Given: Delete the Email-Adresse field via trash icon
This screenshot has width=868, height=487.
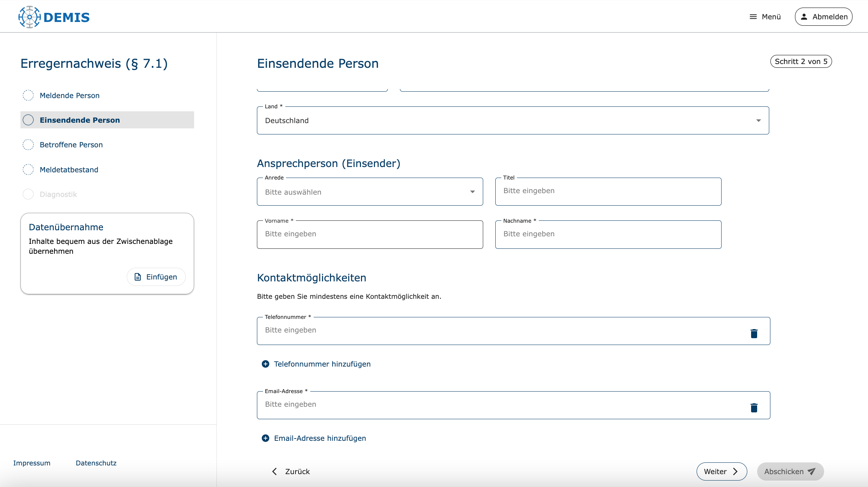Looking at the screenshot, I should click(754, 407).
